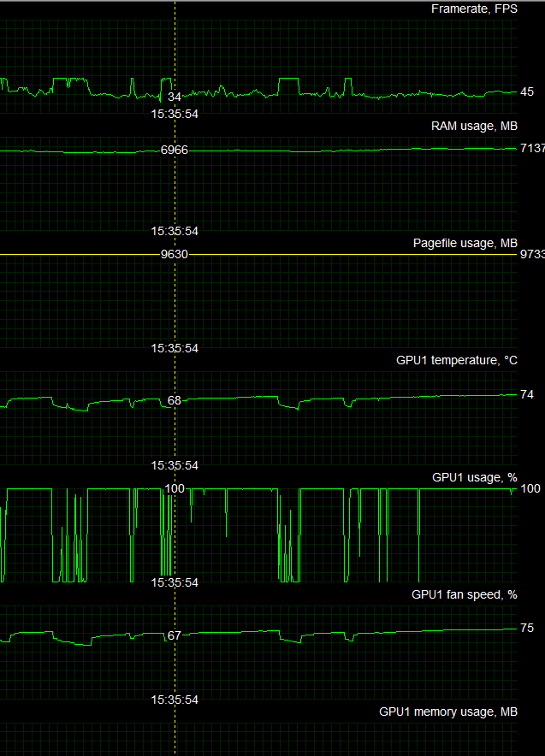545x756 pixels.
Task: Click the GPU1 usage, % graph title
Action: [474, 477]
